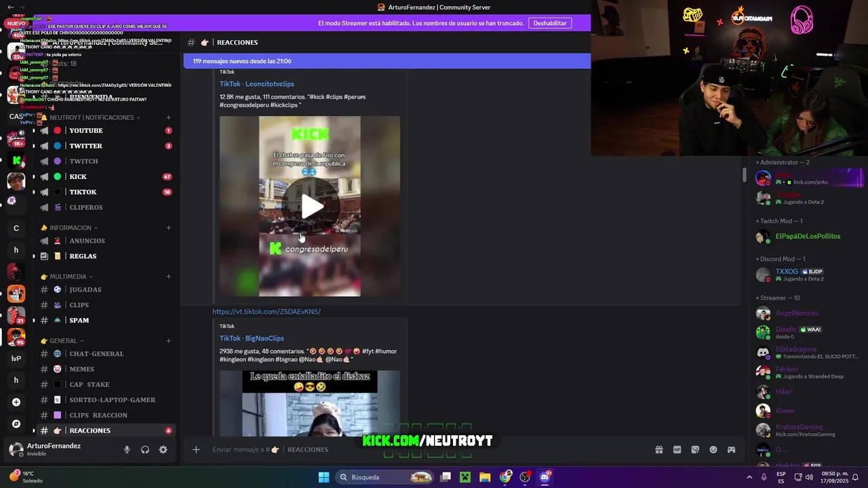Open the ANUNCIOS channel
The image size is (868, 488).
pyautogui.click(x=87, y=241)
